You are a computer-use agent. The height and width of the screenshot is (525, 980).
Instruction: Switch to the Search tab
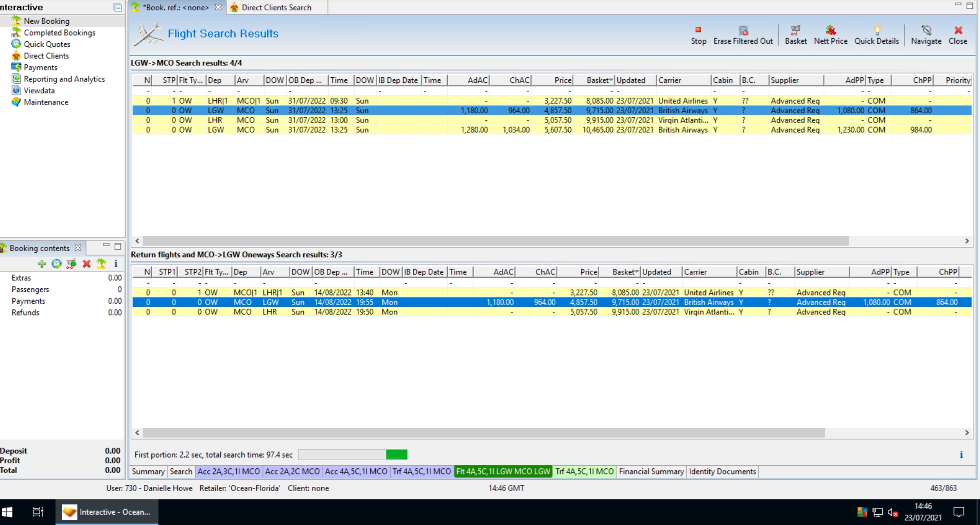(181, 471)
